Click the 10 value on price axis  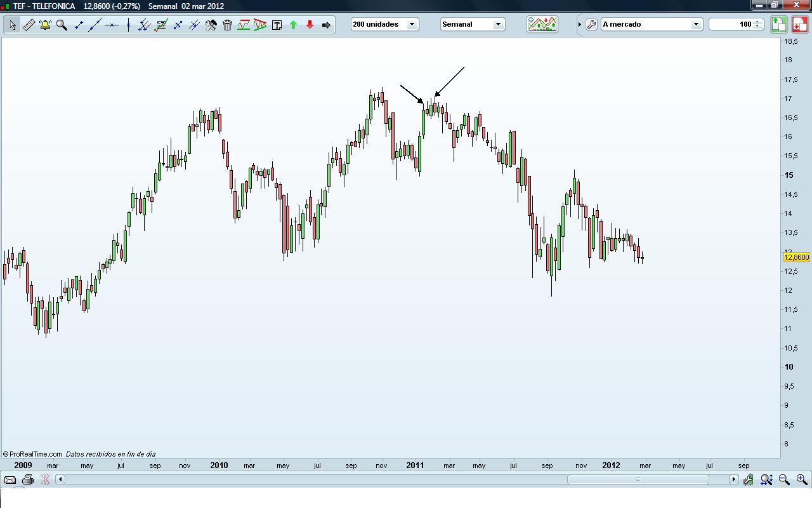coord(789,367)
